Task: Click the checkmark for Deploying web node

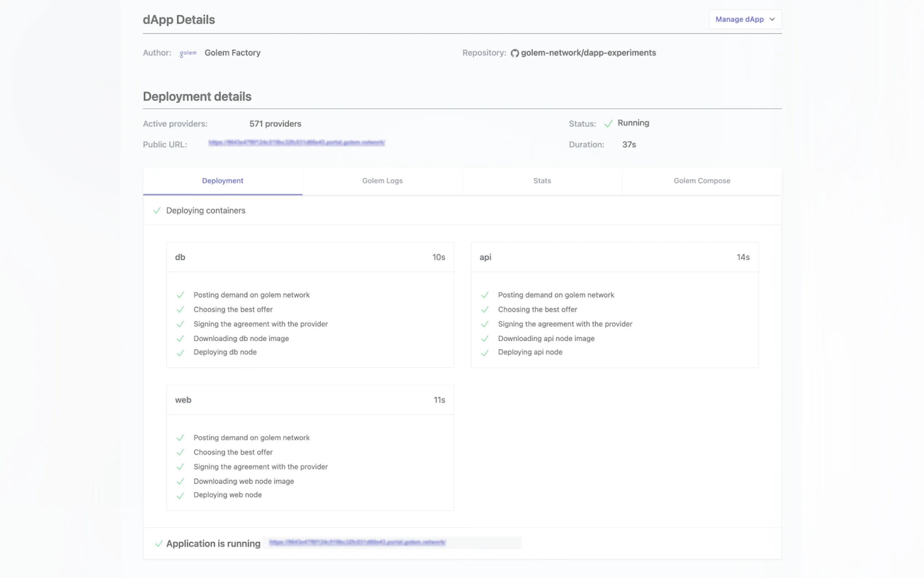Action: [x=180, y=496]
